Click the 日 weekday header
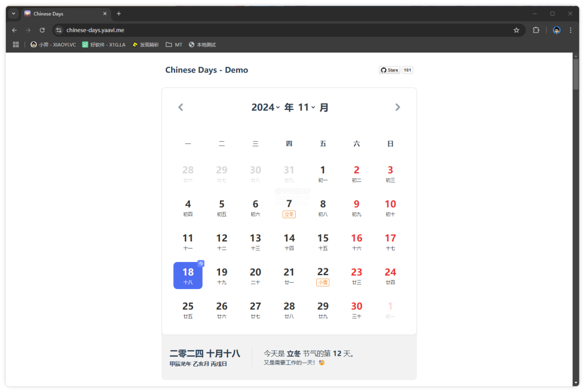The height and width of the screenshot is (392, 585). pos(390,143)
